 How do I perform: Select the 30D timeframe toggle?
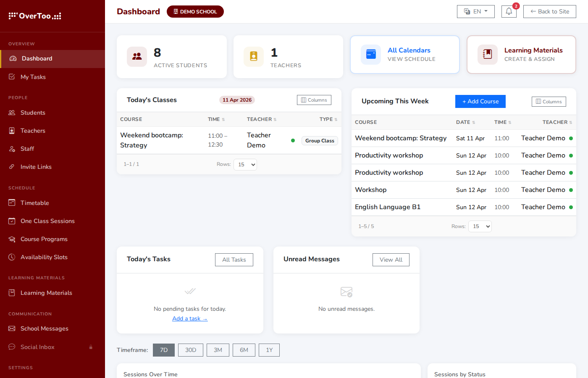tap(190, 350)
